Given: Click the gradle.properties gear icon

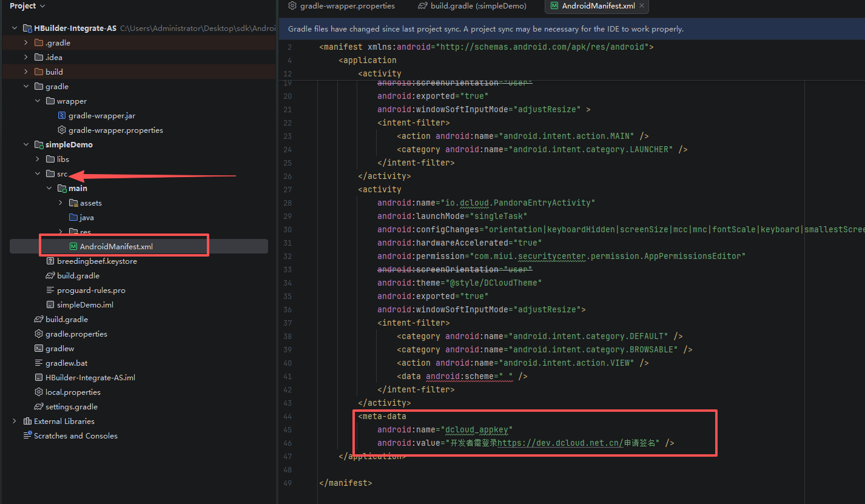Looking at the screenshot, I should 39,334.
